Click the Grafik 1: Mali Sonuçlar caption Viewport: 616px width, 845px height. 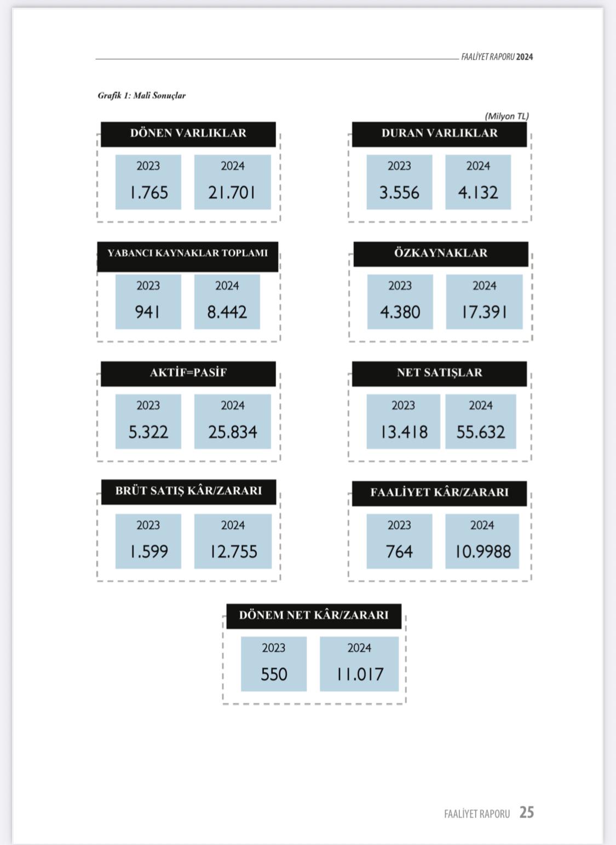tap(142, 95)
